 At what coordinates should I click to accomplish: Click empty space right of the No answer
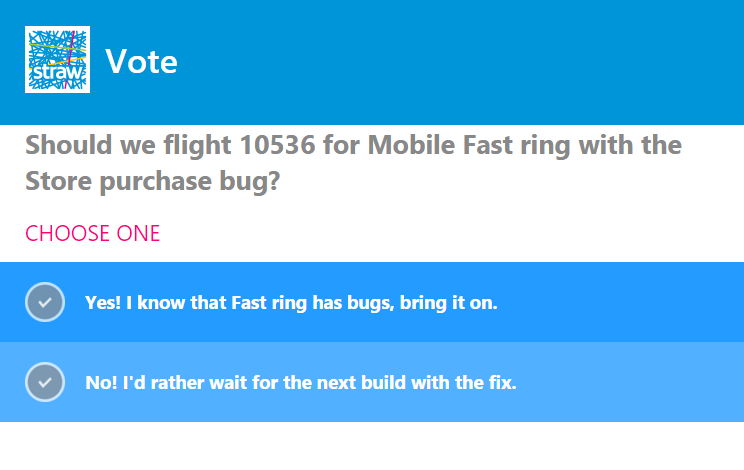point(626,382)
